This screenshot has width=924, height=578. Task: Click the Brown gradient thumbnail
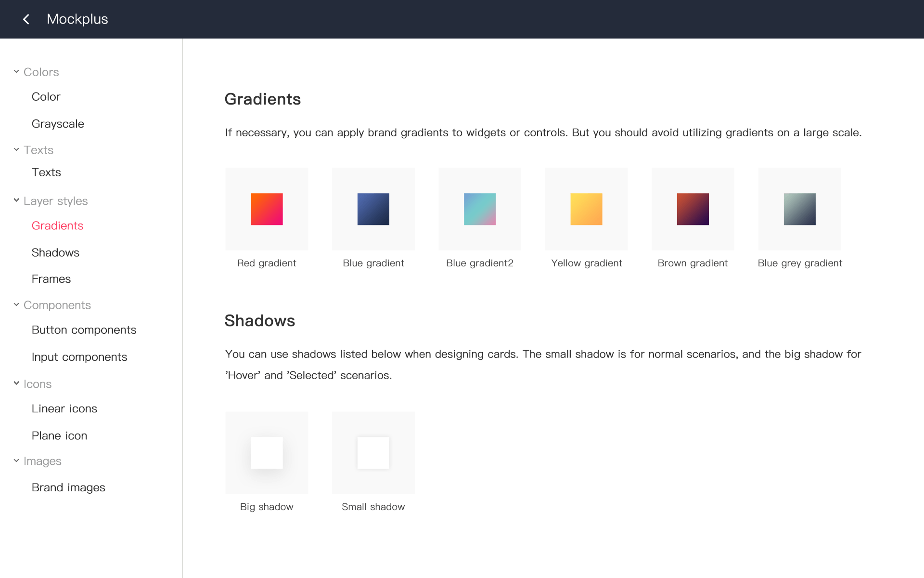coord(693,209)
